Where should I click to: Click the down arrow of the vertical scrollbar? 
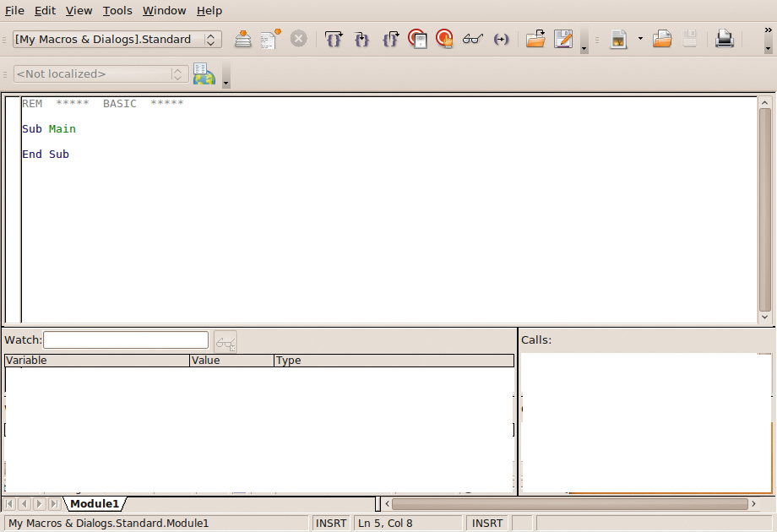tap(764, 317)
